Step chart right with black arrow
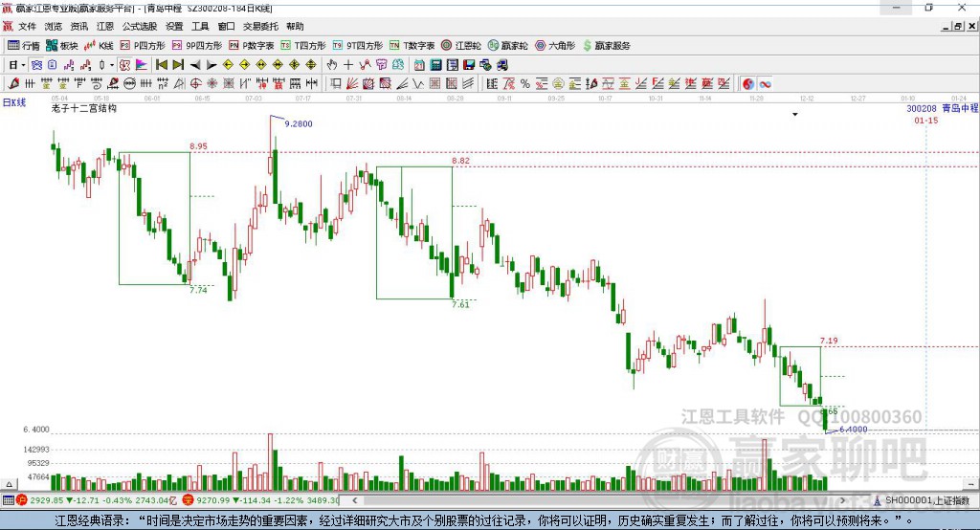Viewport: 980px width, 530px height. (212, 65)
